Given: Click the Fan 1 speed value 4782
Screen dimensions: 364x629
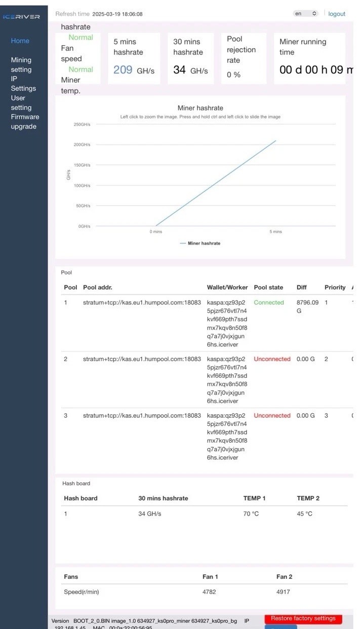Looking at the screenshot, I should tap(210, 592).
